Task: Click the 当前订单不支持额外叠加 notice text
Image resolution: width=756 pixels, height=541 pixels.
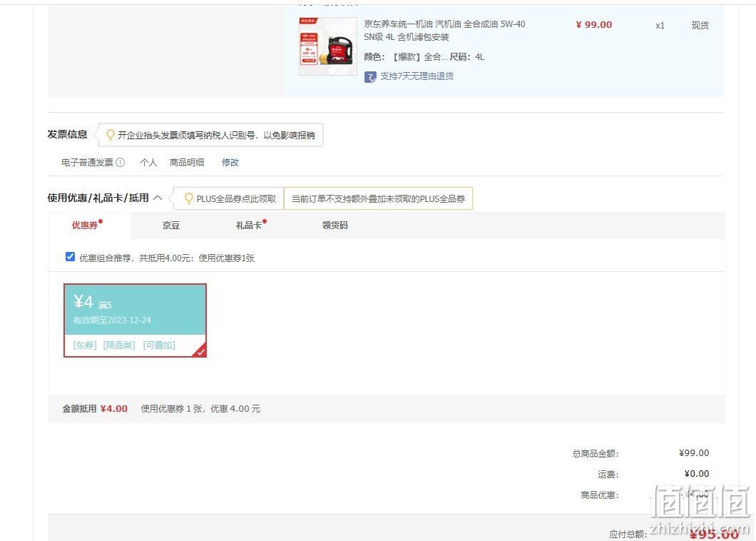Action: point(378,199)
